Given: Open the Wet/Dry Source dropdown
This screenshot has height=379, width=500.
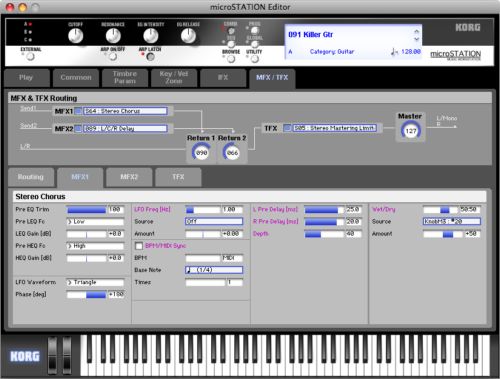Looking at the screenshot, I should (452, 221).
